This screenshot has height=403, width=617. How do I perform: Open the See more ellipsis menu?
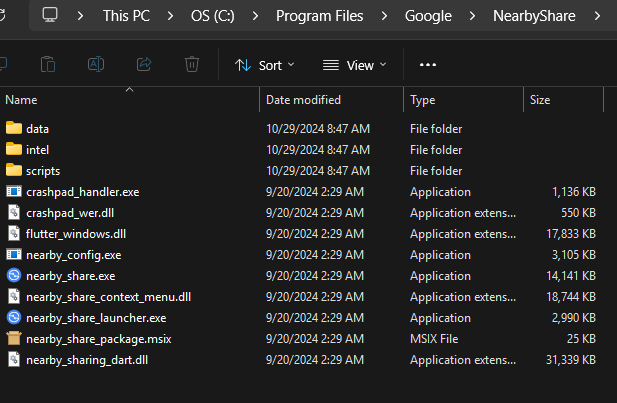[428, 65]
